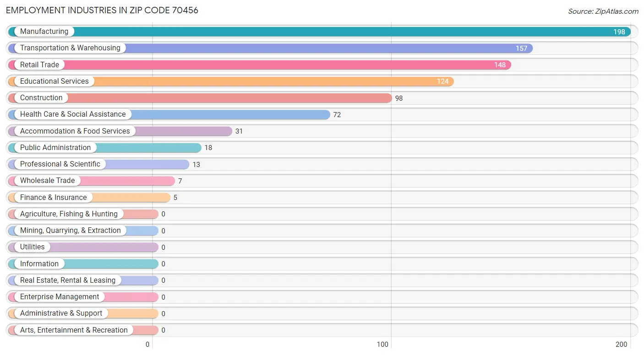The image size is (644, 355).
Task: Click the Educational Services label
Action: (55, 81)
